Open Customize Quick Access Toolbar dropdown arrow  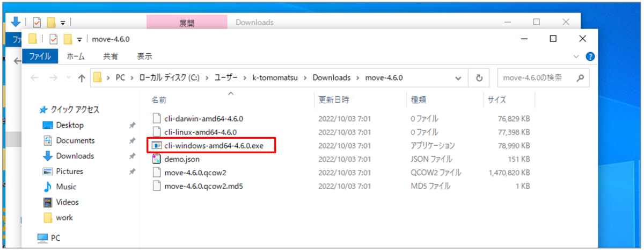(80, 39)
